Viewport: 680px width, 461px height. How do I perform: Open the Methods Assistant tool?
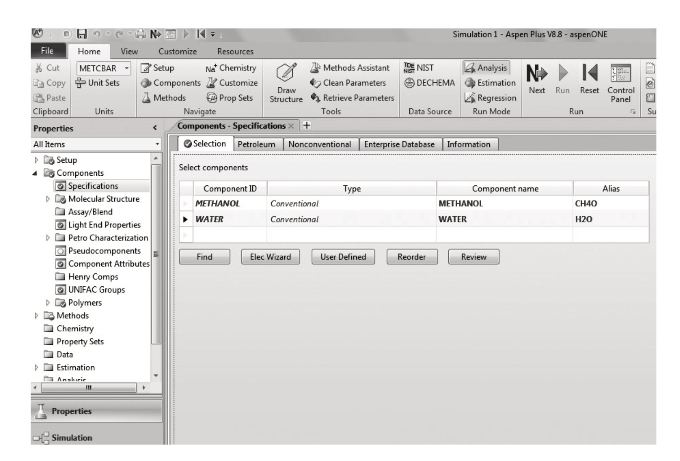click(x=350, y=68)
